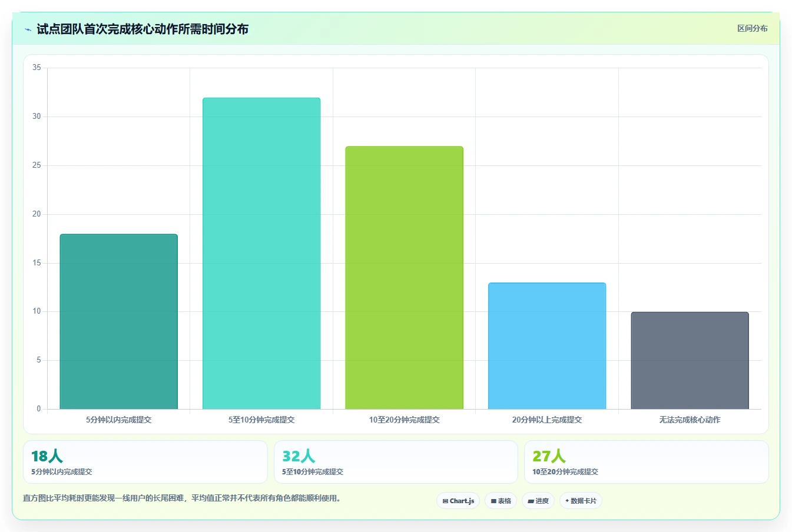Select the 进度 tag chip

(x=538, y=501)
